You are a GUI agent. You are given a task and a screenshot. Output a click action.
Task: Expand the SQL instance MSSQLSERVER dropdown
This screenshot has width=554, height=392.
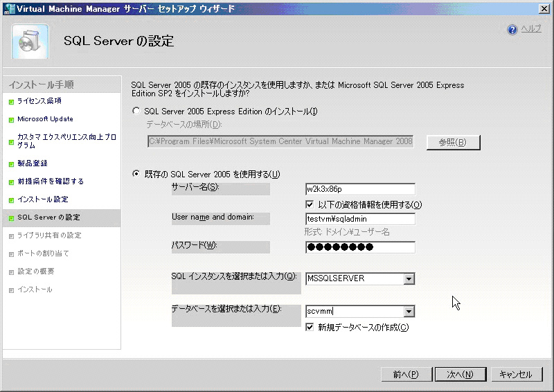pos(409,278)
